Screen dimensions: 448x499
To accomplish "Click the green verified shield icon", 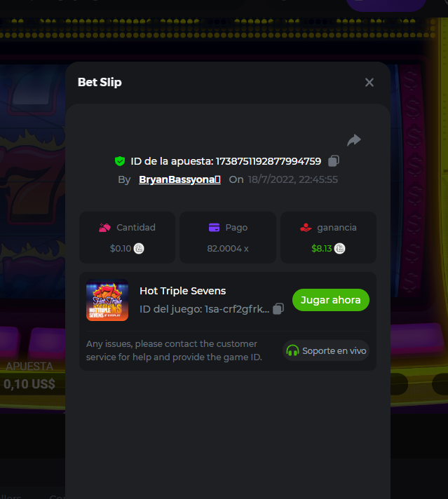I will click(120, 161).
